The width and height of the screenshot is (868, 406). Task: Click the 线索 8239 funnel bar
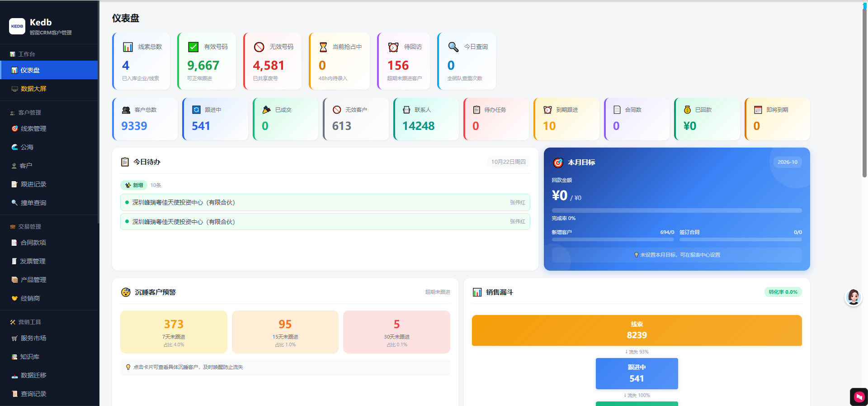(x=637, y=330)
